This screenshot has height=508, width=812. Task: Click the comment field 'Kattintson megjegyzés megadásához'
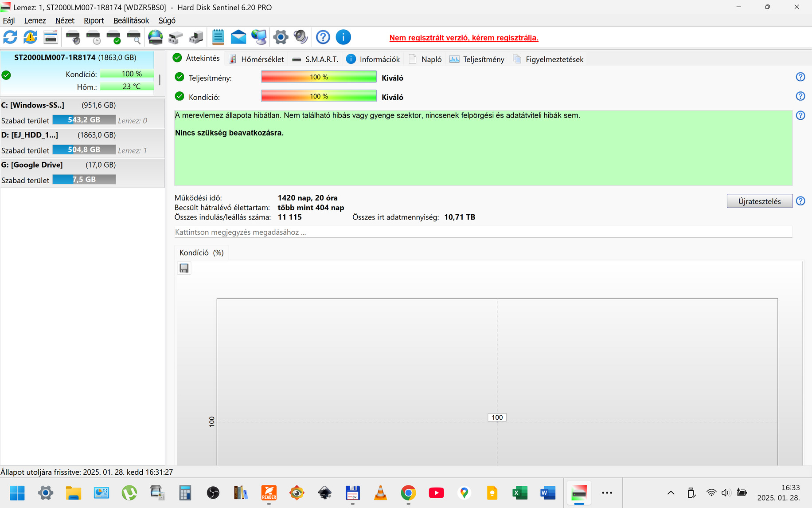[483, 232]
